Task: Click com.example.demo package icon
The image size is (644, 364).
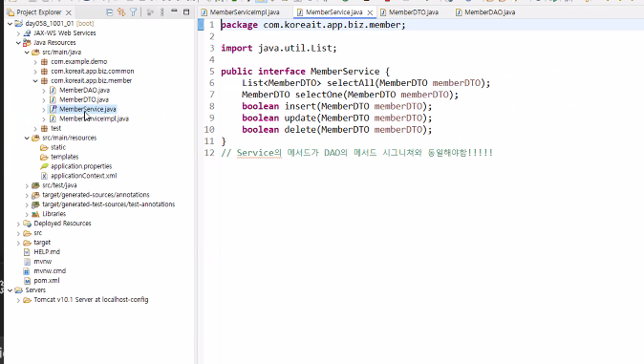Action: [44, 62]
